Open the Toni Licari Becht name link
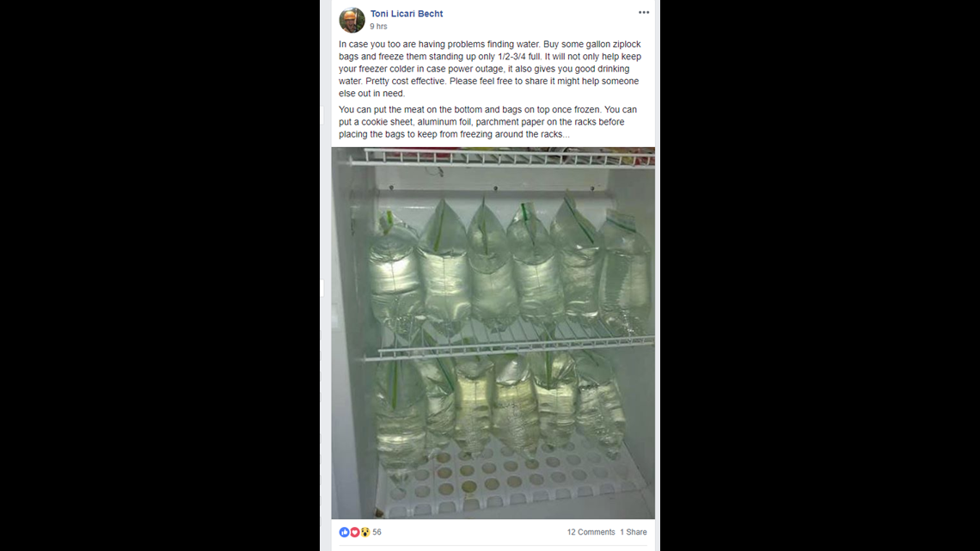Viewport: 980px width, 551px height. [407, 14]
